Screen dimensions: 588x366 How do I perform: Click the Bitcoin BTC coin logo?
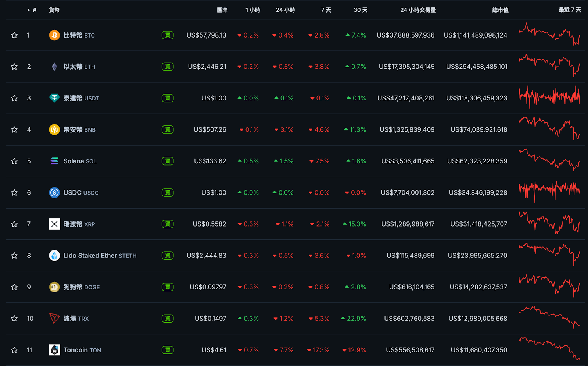tap(54, 35)
